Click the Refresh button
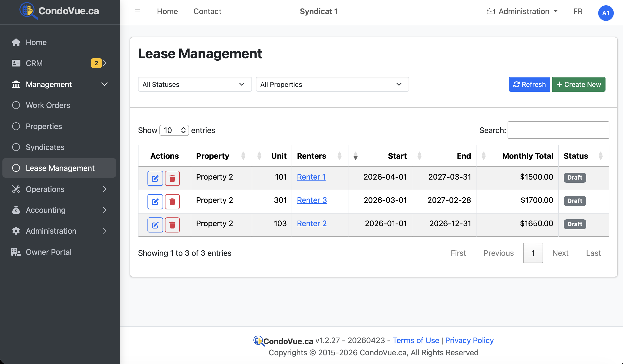Viewport: 623px width, 364px height. (x=529, y=84)
